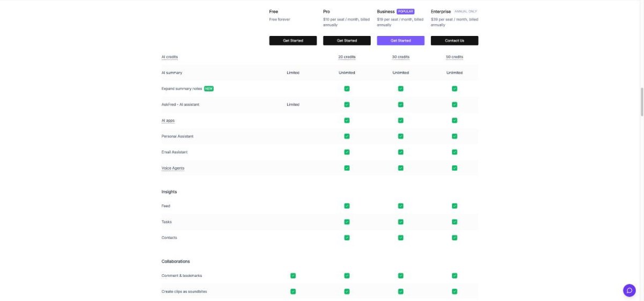Screen dimensions: 644x301
Task: Open the chat support bubble icon
Action: [x=630, y=290]
